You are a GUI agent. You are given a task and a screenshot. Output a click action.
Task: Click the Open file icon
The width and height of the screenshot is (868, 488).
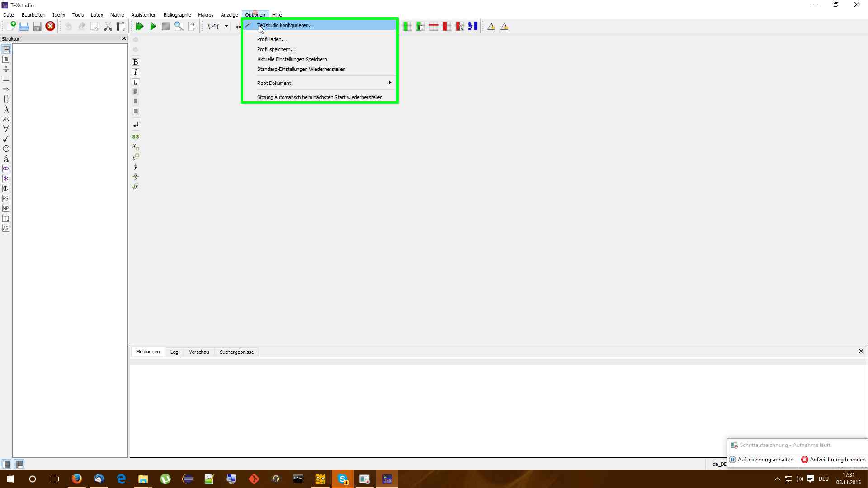coord(24,26)
